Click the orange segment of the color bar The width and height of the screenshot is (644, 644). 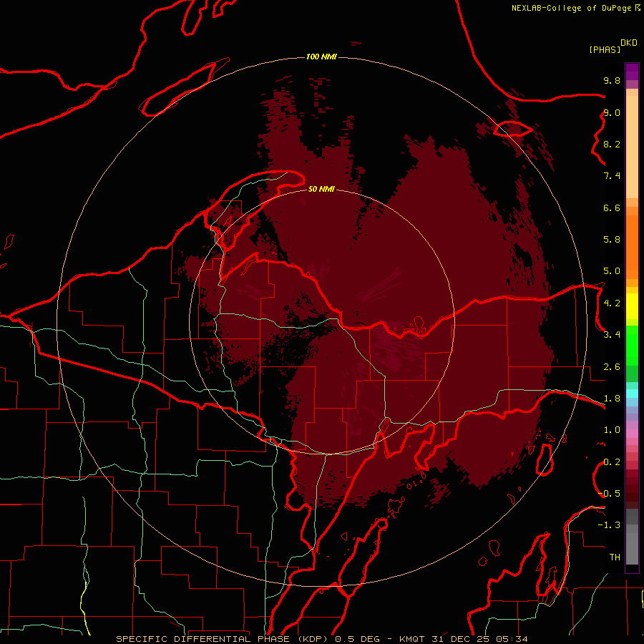[x=632, y=246]
